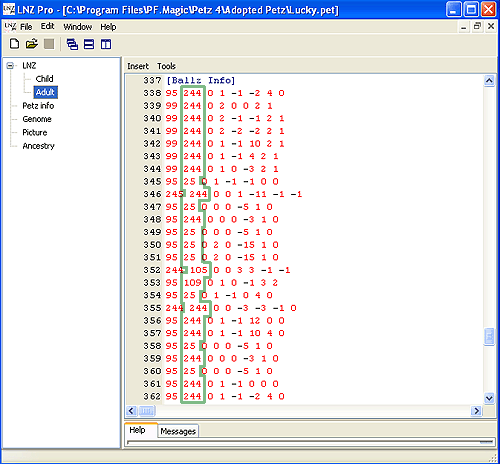Click the LNZ Pro title bar icon
500x464 pixels.
point(9,9)
